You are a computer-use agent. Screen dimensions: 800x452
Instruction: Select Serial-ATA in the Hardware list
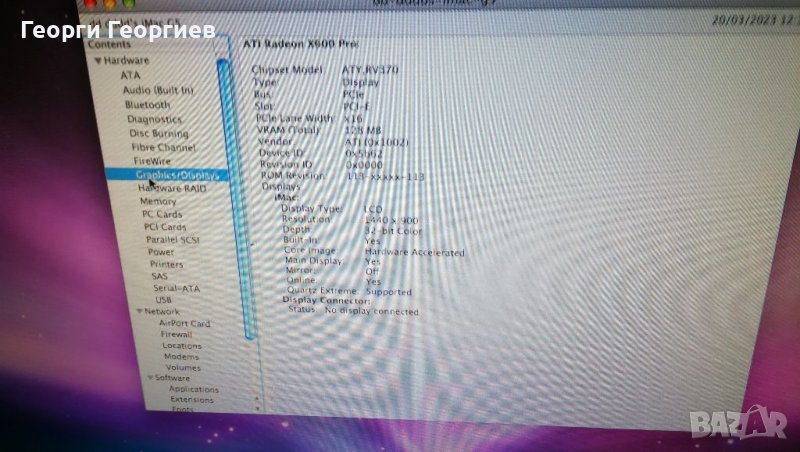coord(176,288)
